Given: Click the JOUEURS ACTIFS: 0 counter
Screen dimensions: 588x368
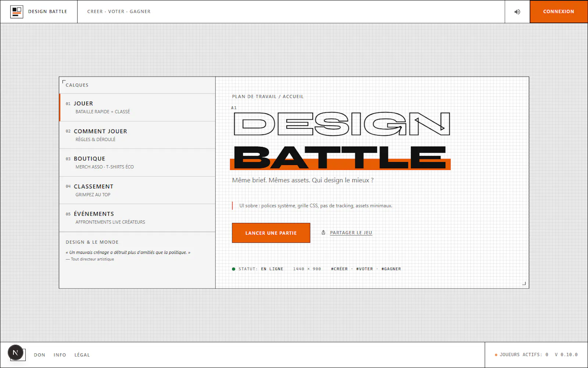Looking at the screenshot, I should [524, 355].
